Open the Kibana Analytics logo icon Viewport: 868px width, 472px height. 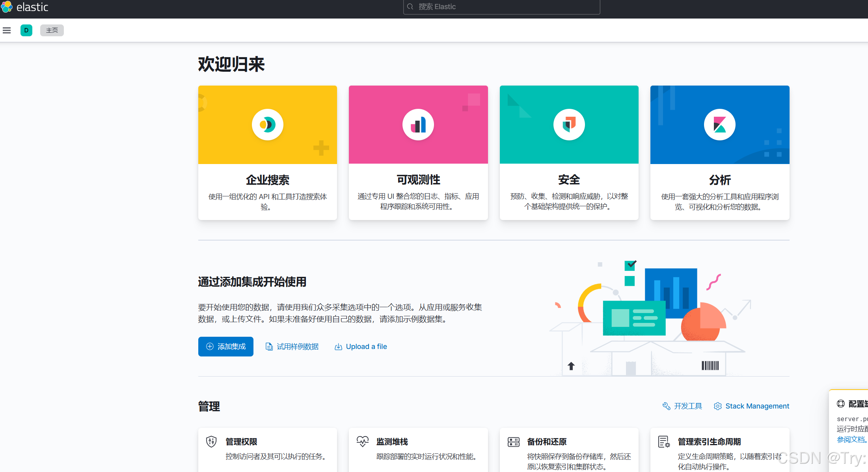(x=720, y=125)
